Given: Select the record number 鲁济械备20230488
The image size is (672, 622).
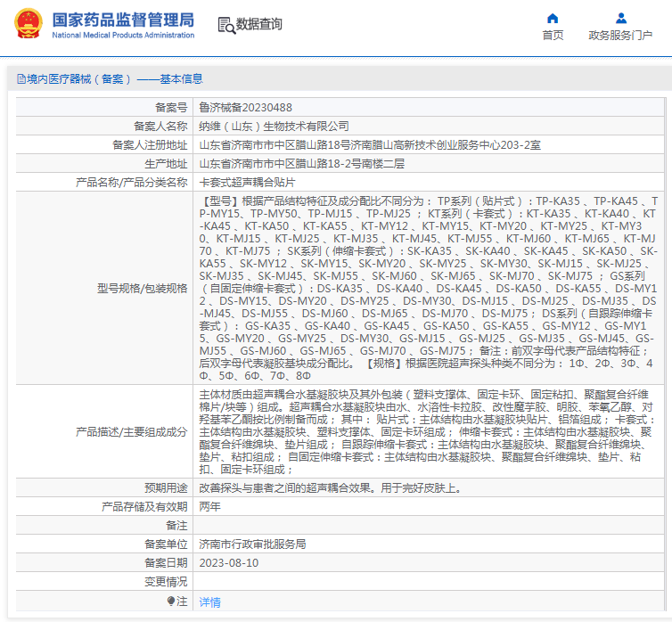Looking at the screenshot, I should pos(246,108).
